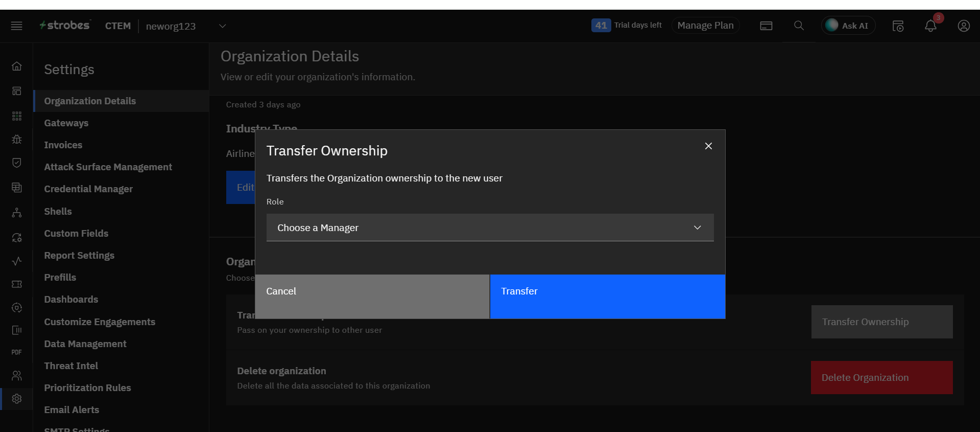Select Credential Manager in settings
The image size is (980, 432).
[x=88, y=189]
